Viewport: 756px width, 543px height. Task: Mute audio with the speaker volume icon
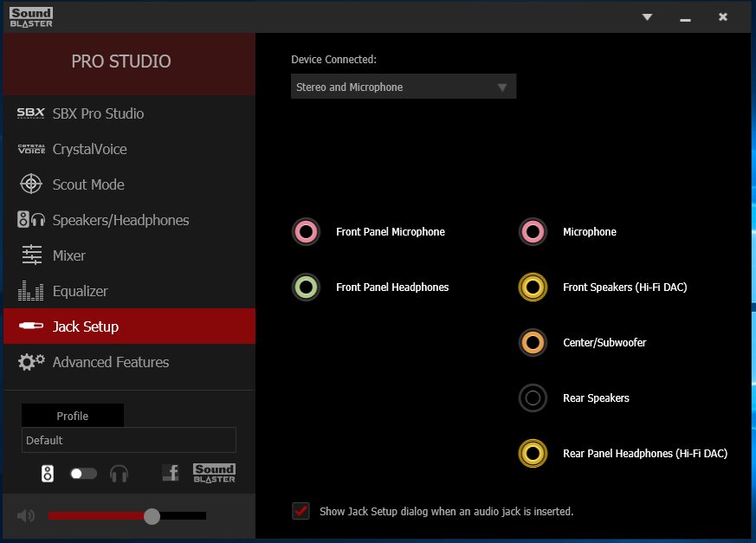click(26, 516)
